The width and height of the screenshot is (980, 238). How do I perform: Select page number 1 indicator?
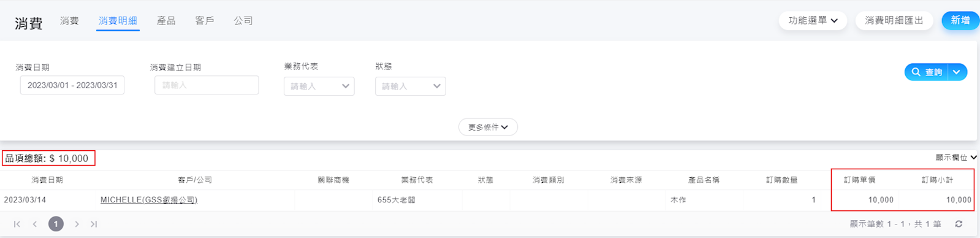click(56, 224)
